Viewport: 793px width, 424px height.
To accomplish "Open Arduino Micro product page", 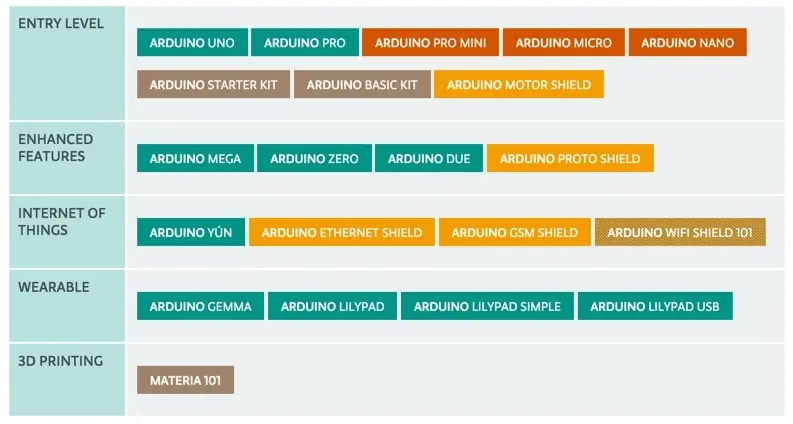I will tap(564, 43).
